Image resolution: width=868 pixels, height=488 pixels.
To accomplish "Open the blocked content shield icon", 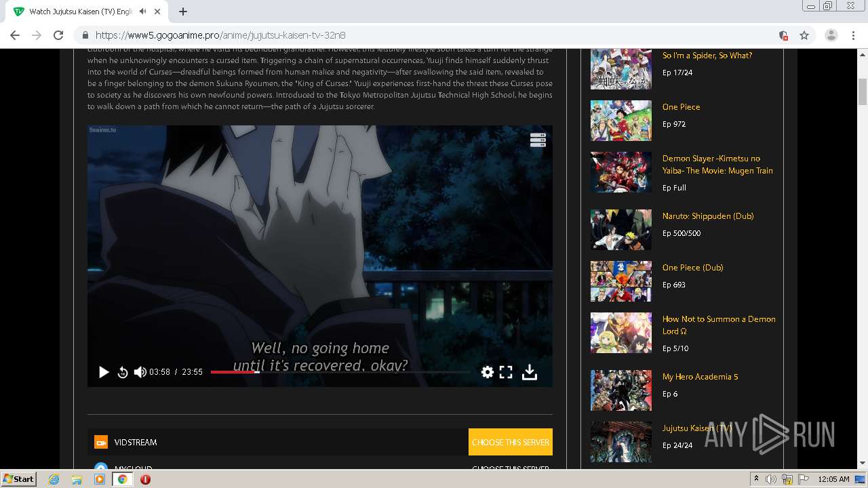I will click(x=783, y=35).
